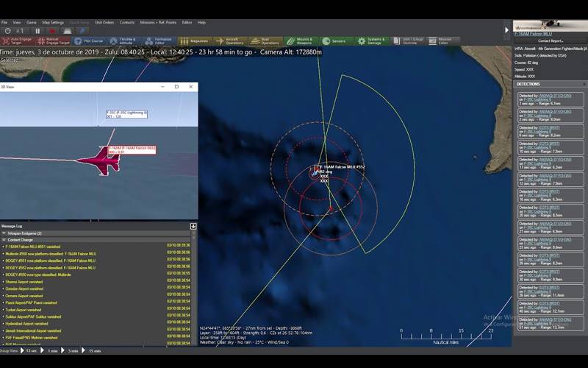Open the Map Settings menu
Image resolution: width=588 pixels, height=368 pixels.
click(52, 23)
